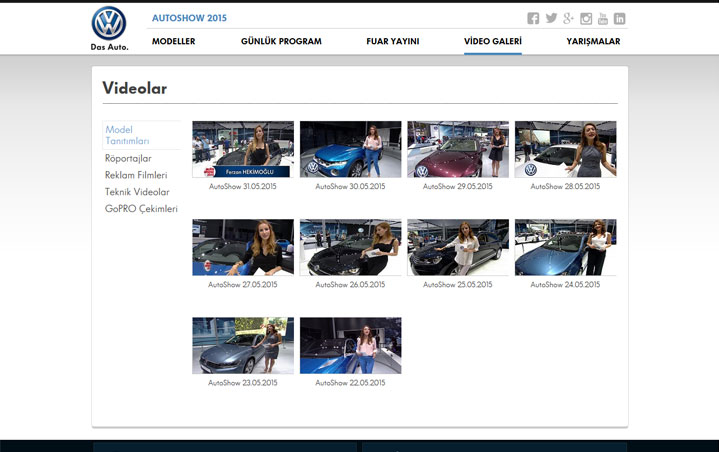Image resolution: width=719 pixels, height=452 pixels.
Task: Play the AutoShow 27.05.2015 video thumbnail
Action: click(x=243, y=248)
